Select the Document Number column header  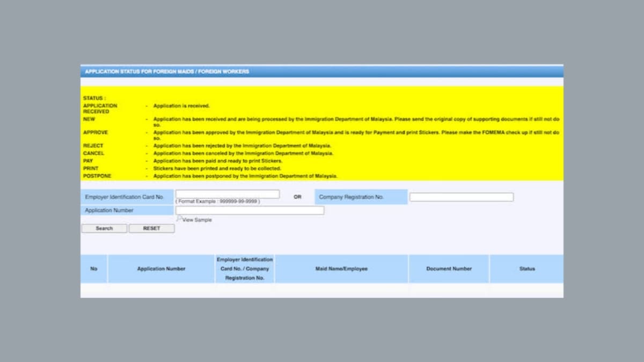(449, 269)
